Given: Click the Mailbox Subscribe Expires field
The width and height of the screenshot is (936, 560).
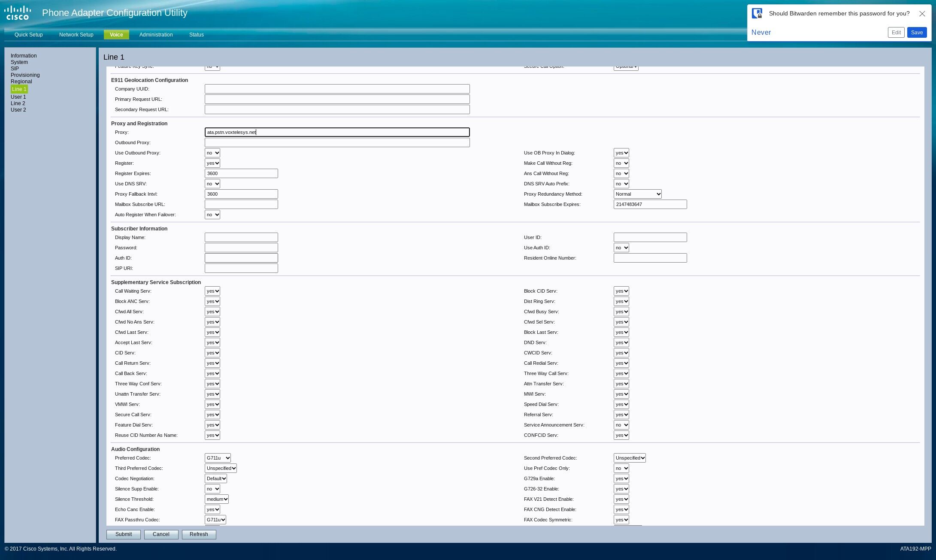Looking at the screenshot, I should coord(650,204).
